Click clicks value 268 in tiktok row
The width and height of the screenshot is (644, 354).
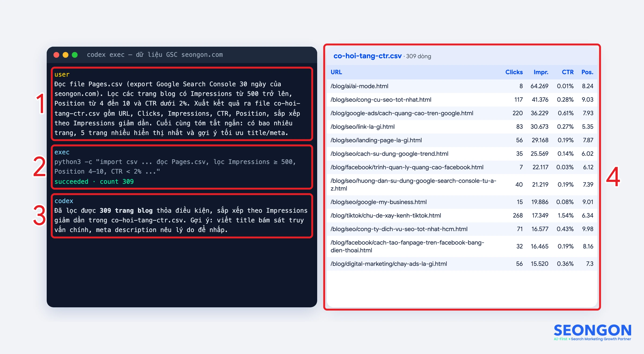pos(518,215)
